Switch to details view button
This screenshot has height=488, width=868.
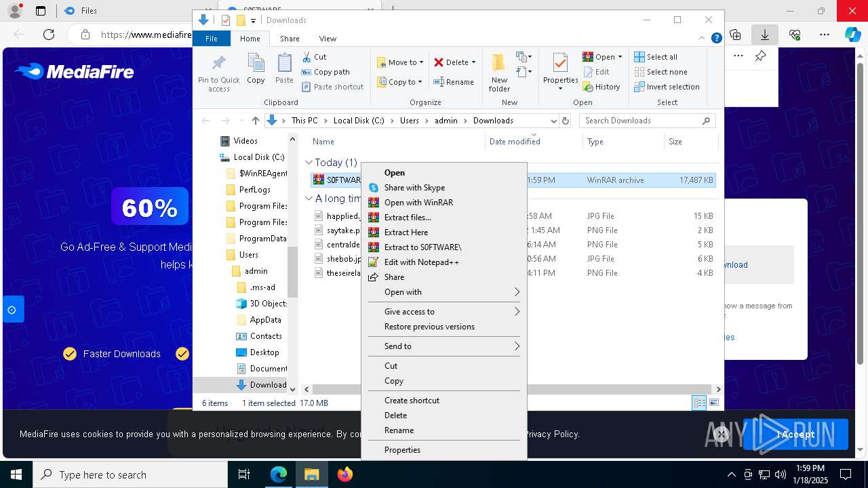pyautogui.click(x=699, y=403)
